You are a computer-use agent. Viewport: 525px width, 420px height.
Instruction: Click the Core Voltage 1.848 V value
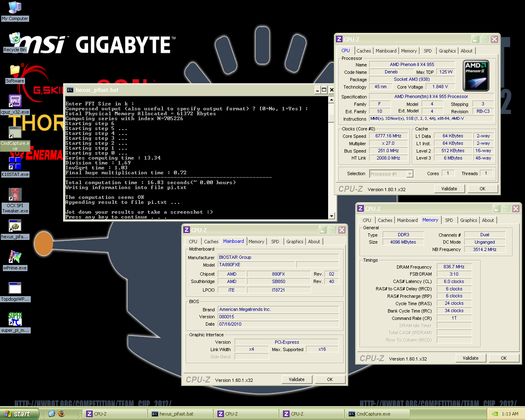[440, 87]
